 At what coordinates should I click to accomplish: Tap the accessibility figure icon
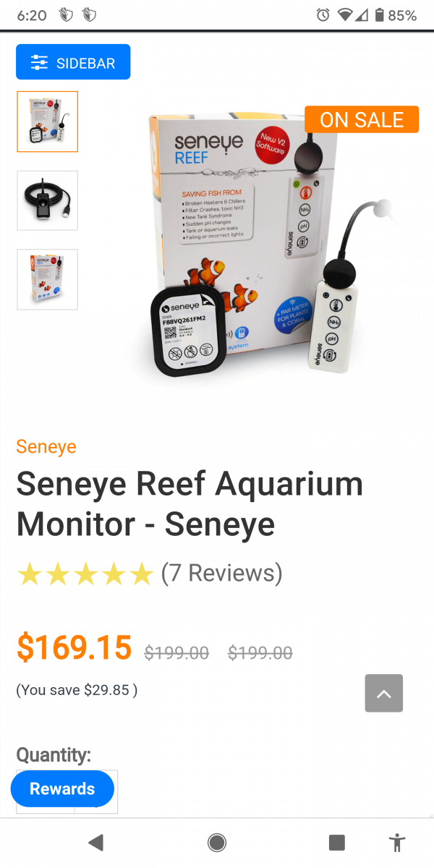click(x=396, y=842)
